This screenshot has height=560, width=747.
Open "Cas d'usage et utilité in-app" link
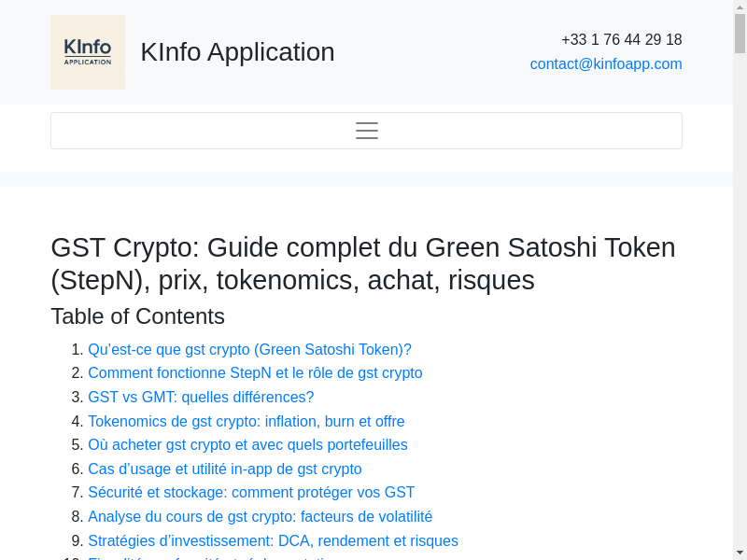pyautogui.click(x=224, y=469)
